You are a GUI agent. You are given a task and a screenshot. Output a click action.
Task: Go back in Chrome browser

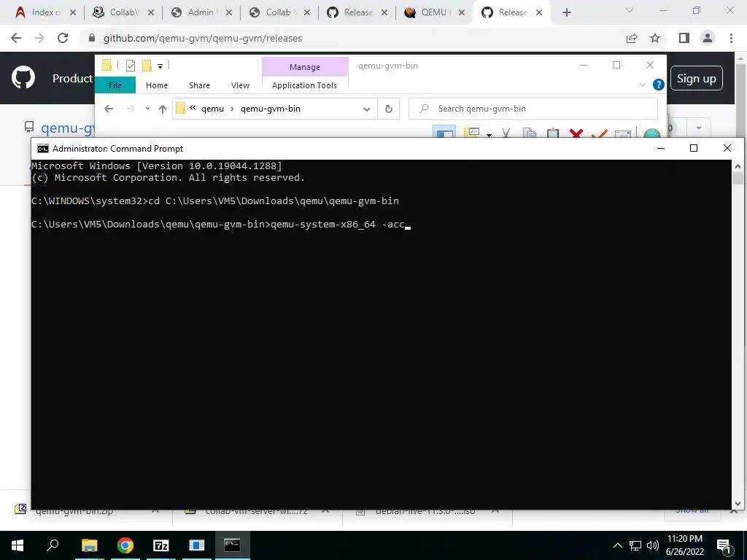16,38
